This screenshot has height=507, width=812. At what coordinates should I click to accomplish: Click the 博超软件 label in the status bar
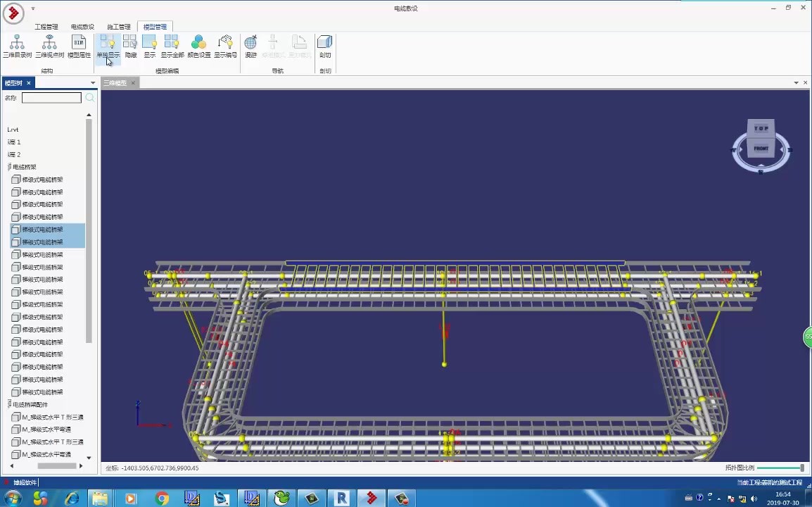click(x=25, y=482)
